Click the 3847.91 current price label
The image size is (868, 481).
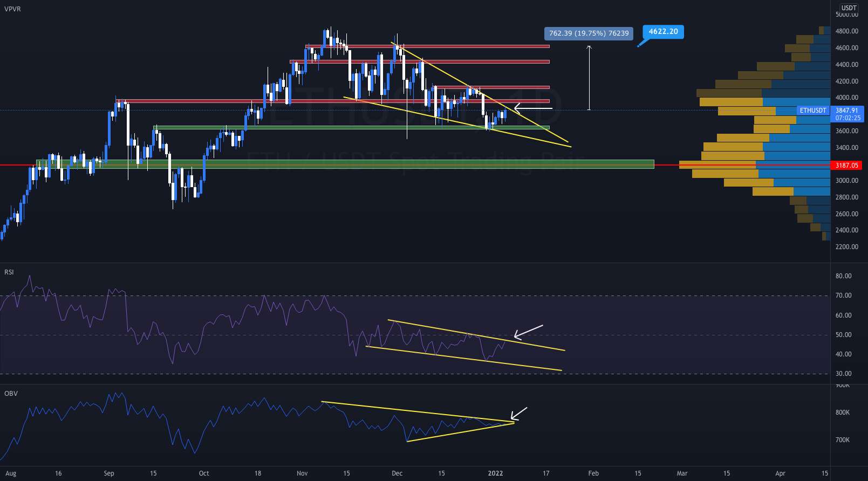[847, 111]
